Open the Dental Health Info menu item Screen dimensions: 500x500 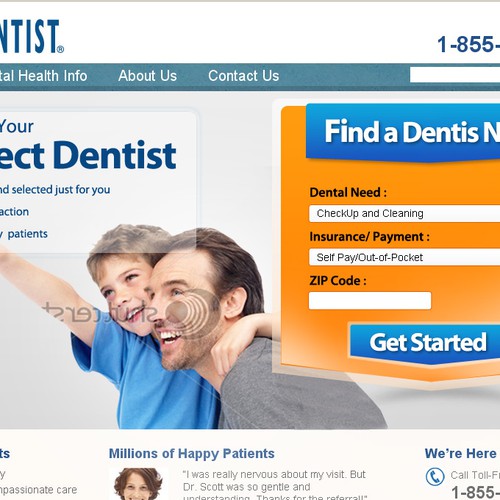[44, 76]
